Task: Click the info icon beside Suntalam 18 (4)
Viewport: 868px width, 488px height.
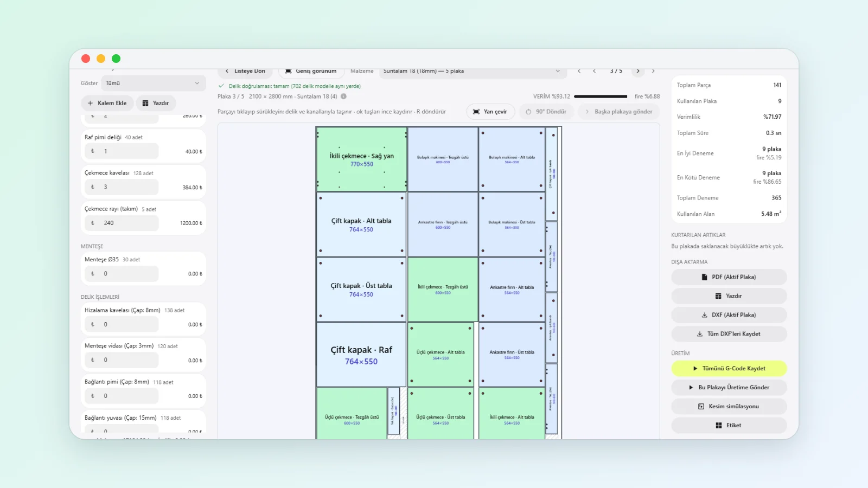Action: pos(343,97)
